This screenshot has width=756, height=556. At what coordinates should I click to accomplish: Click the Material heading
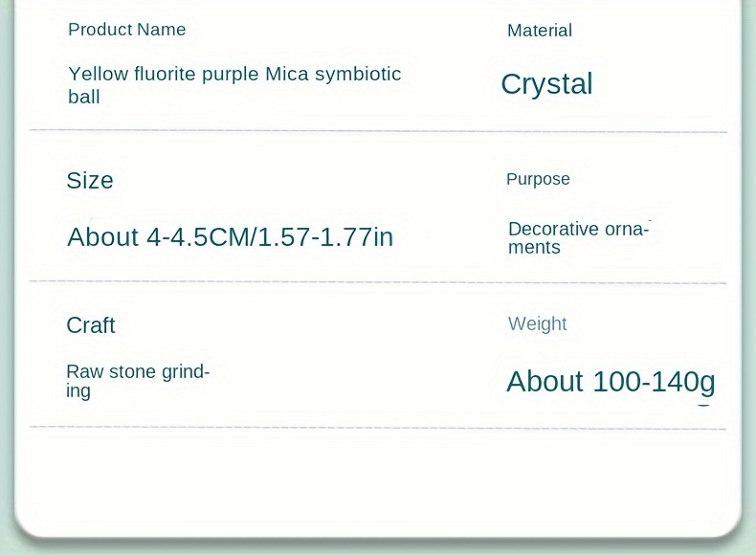pos(539,31)
